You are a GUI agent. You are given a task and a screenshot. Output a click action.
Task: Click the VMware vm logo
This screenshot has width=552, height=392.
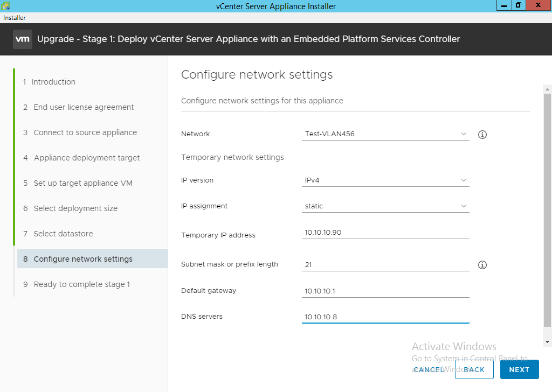click(x=23, y=39)
